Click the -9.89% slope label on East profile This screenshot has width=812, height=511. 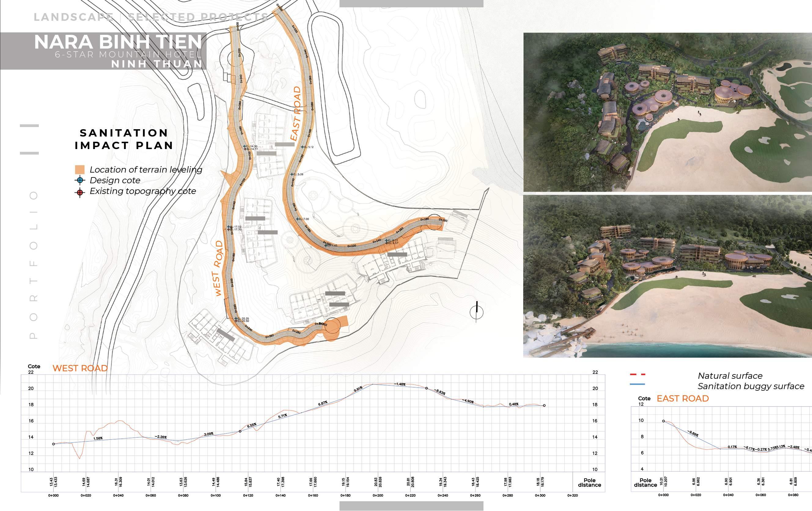693,434
